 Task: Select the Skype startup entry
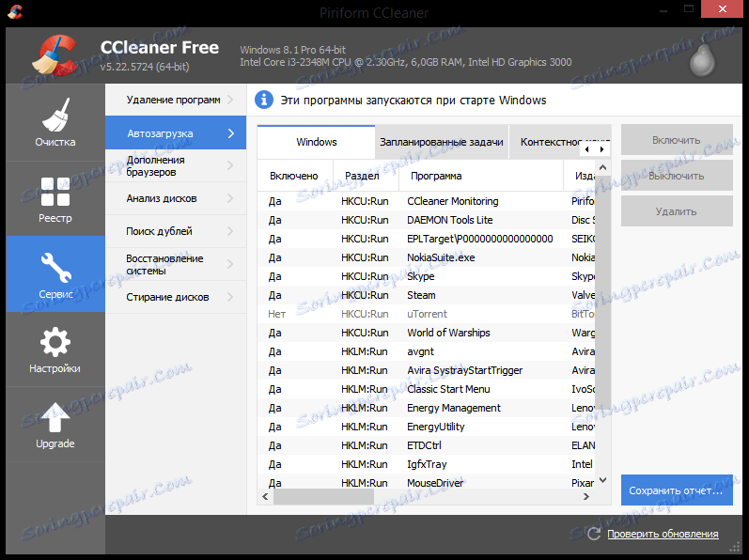(427, 276)
